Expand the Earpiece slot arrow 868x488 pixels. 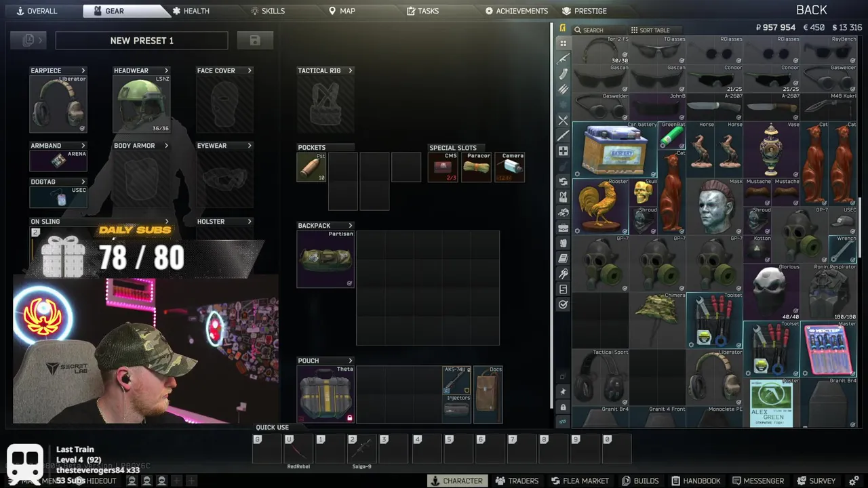(x=83, y=70)
